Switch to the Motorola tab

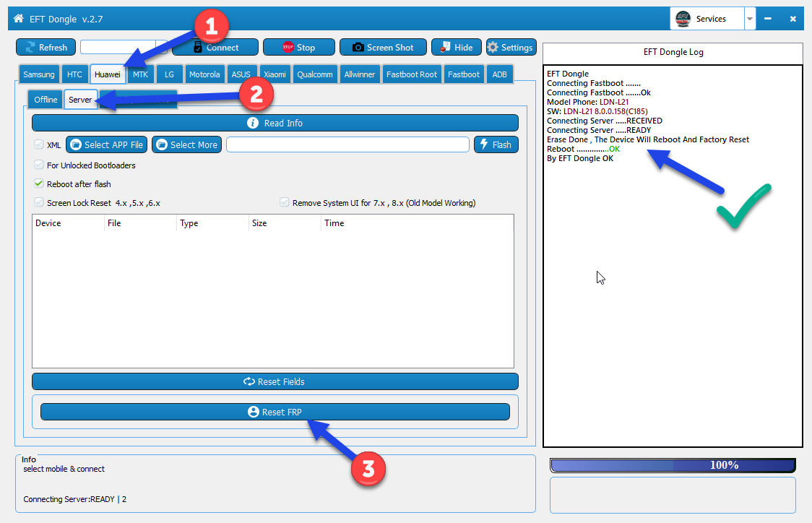(x=204, y=74)
